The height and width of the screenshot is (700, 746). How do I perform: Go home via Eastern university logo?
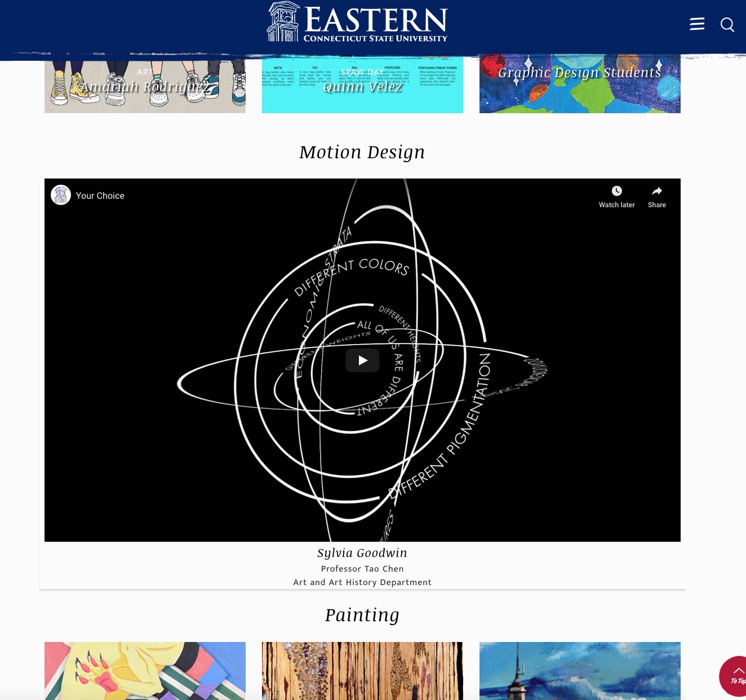pyautogui.click(x=357, y=24)
